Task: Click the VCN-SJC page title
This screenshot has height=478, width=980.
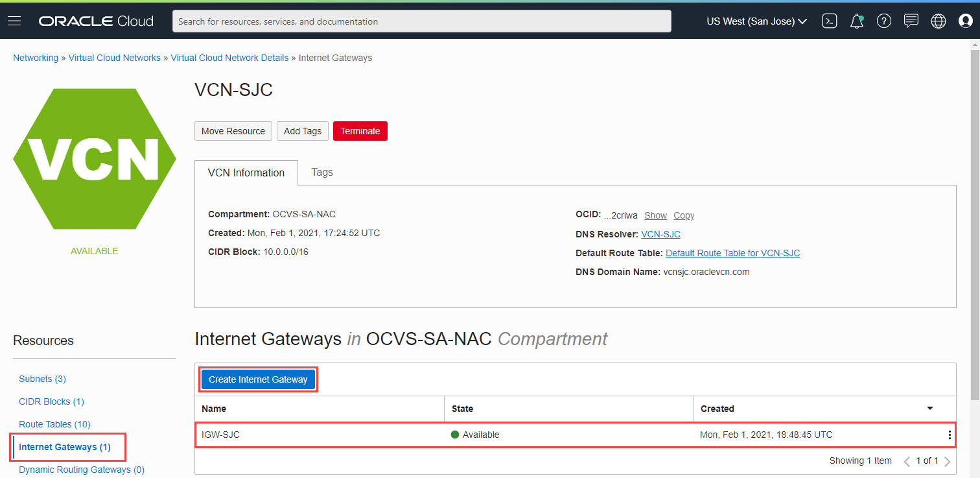Action: coord(233,90)
